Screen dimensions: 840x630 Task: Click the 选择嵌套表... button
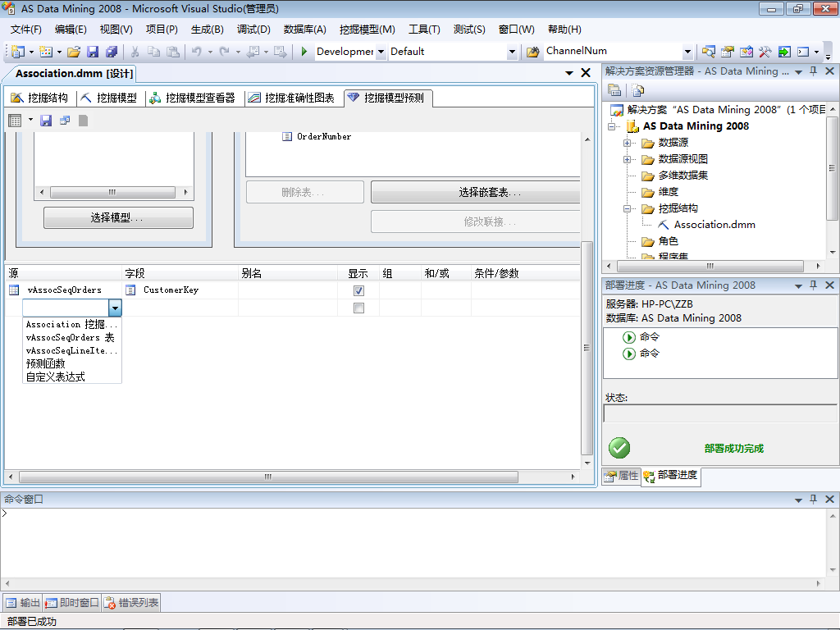[x=476, y=192]
